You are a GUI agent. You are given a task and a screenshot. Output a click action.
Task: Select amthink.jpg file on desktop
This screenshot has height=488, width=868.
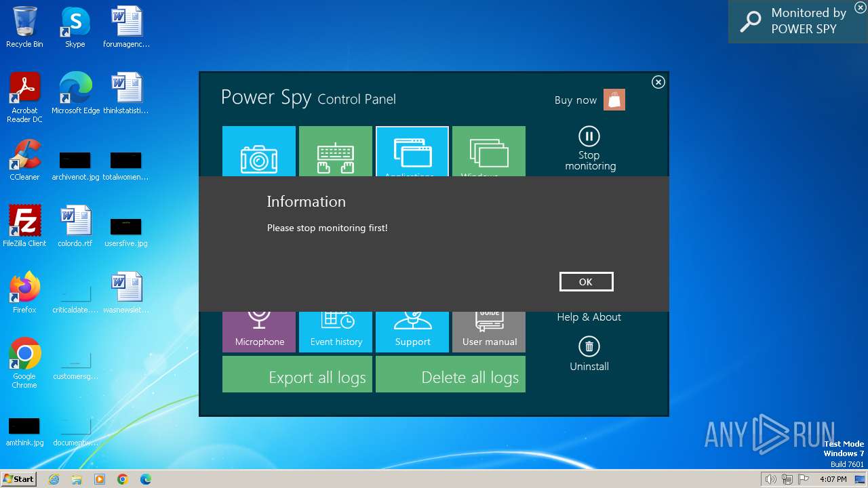(24, 432)
